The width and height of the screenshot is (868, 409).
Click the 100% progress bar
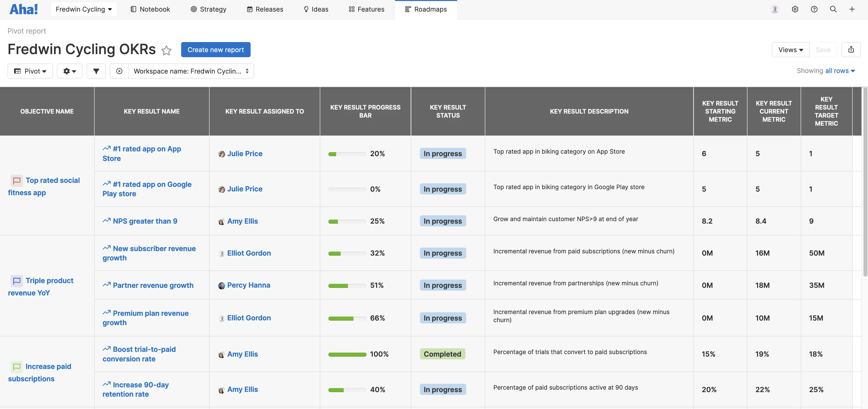347,354
